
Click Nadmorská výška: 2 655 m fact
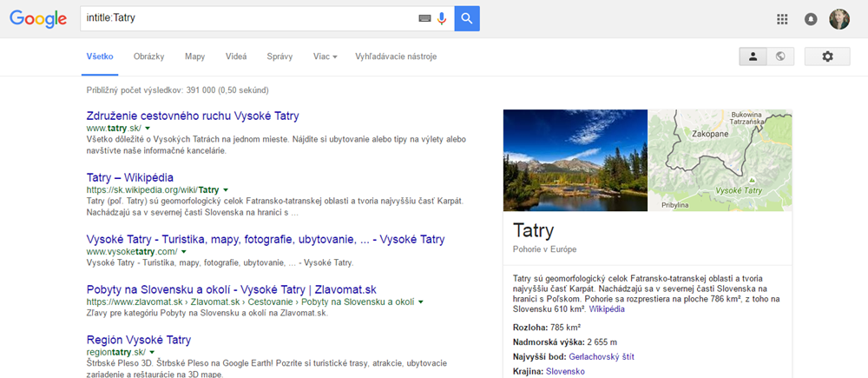click(565, 342)
